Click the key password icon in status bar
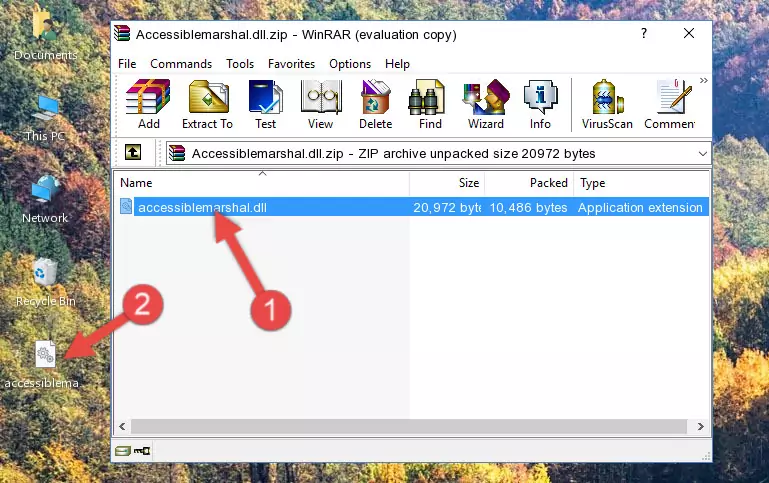The height and width of the screenshot is (483, 769). (x=142, y=451)
